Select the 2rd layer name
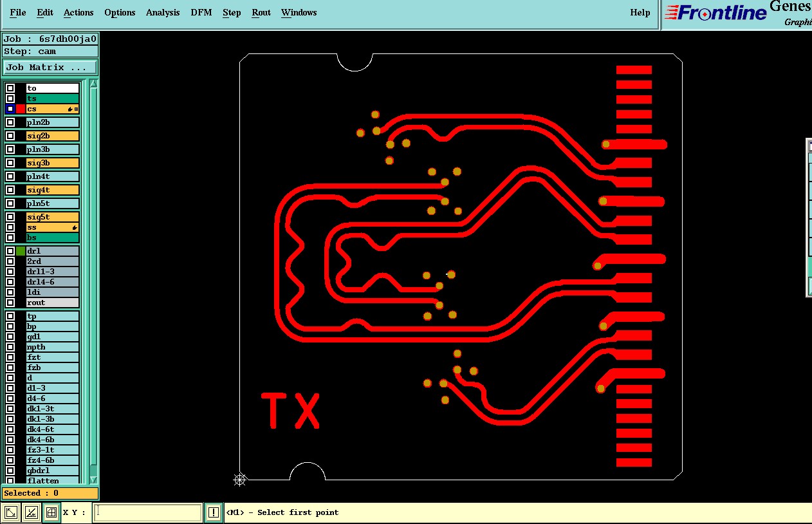Viewport: 812px width, 524px height. [x=53, y=261]
